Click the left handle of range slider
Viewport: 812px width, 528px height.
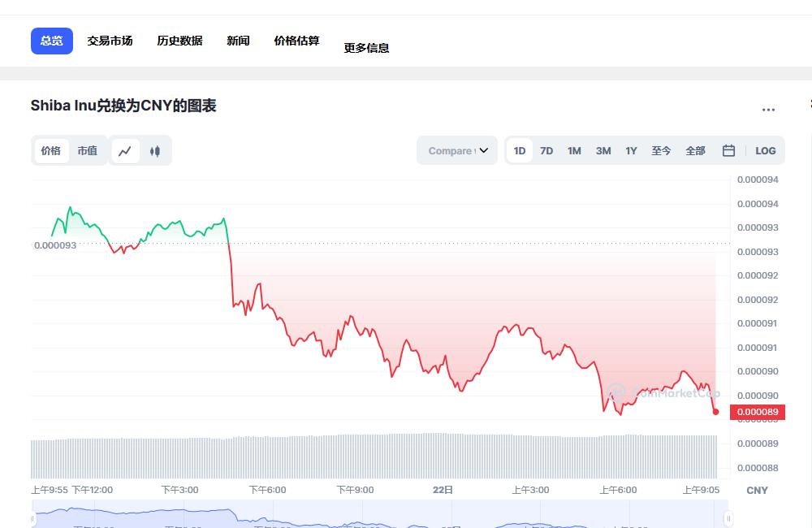pos(32,518)
